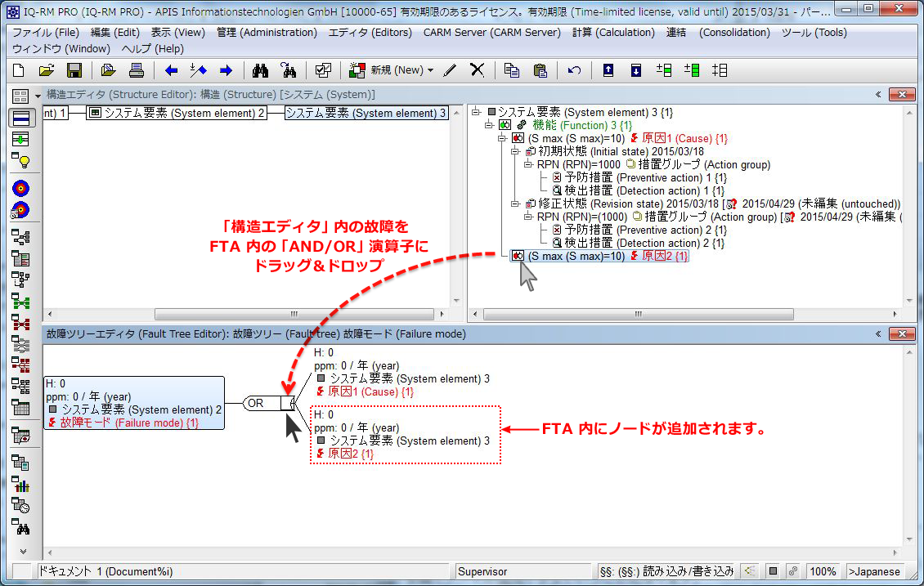The width and height of the screenshot is (924, 586).
Task: Click the New (新規) toolbar button
Action: coord(385,70)
